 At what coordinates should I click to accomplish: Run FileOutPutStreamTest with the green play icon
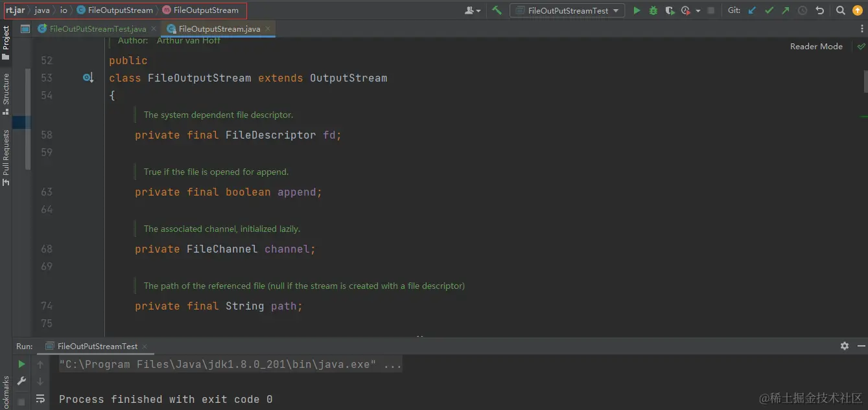click(x=637, y=10)
